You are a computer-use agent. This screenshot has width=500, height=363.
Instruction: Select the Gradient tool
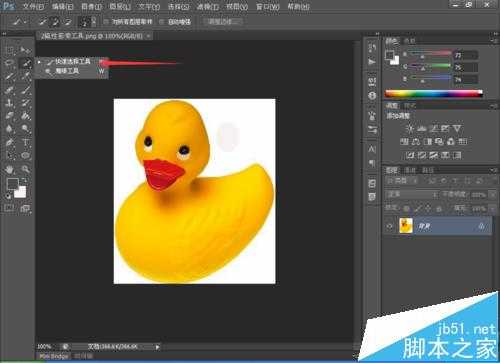pos(25,116)
